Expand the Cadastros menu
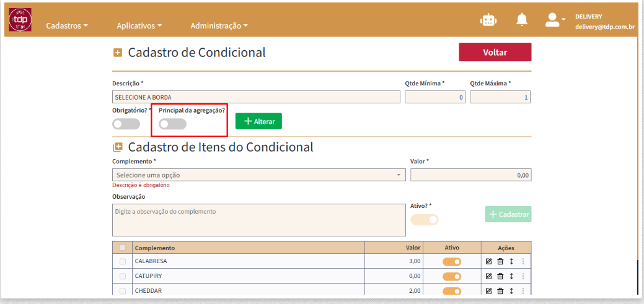 point(67,25)
